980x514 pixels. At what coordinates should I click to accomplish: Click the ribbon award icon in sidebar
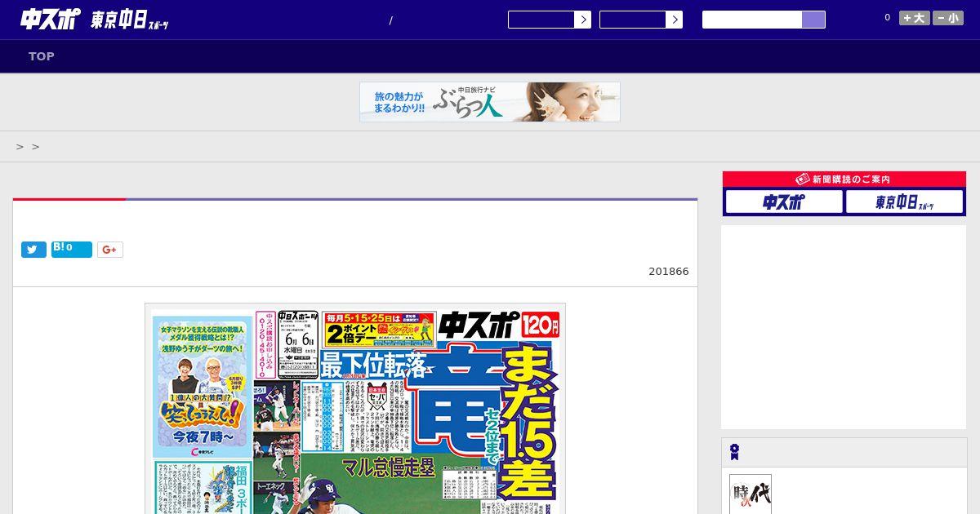click(x=735, y=452)
